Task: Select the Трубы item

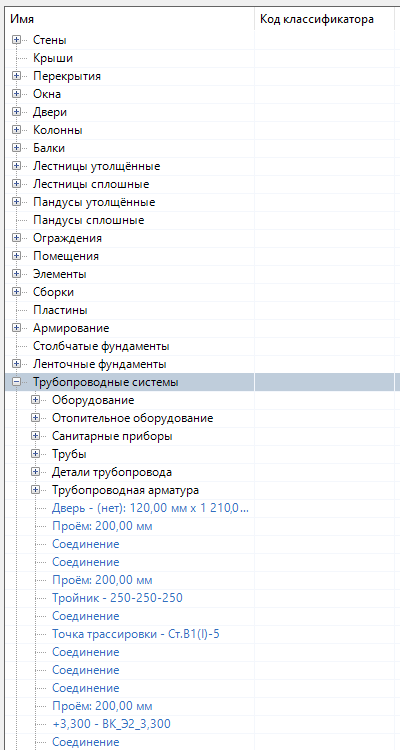Action: 69,454
